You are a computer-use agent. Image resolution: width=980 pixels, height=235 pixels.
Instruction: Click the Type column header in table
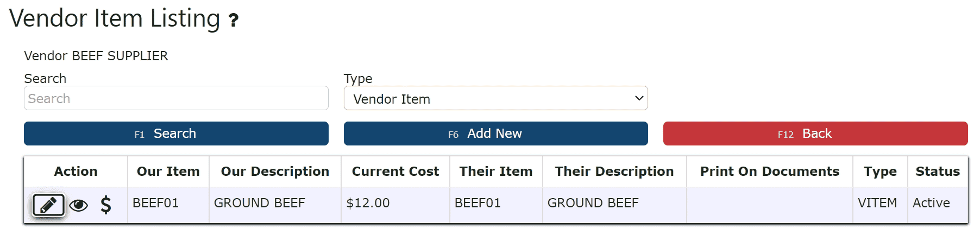880,172
